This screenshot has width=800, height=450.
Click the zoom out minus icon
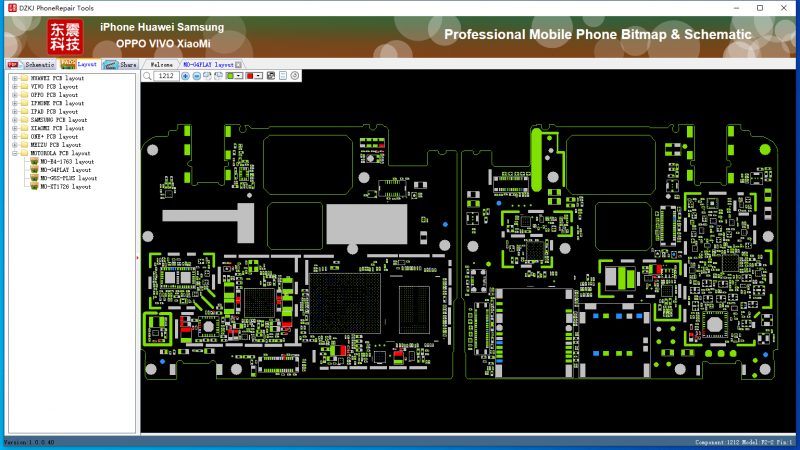point(196,76)
